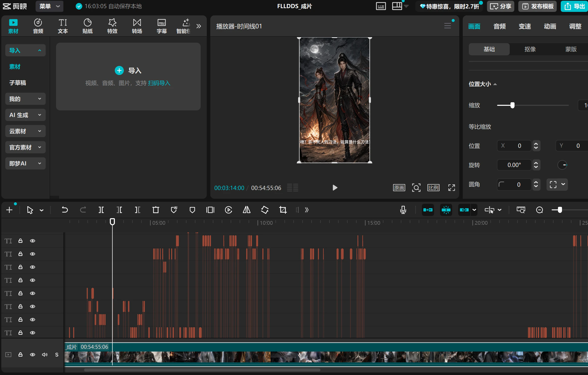Expand the 云素材 section
This screenshot has height=375, width=588.
(x=25, y=131)
